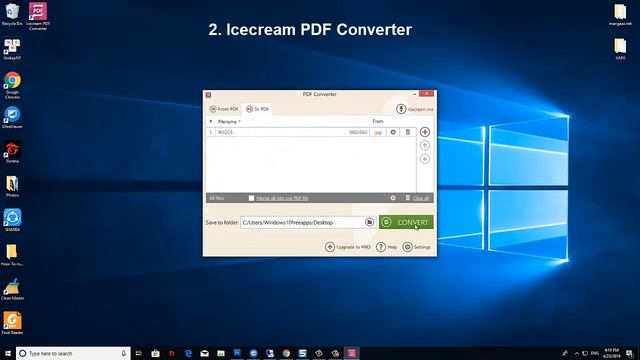Open Microsoft Store from the taskbar
The image size is (640, 360).
[155, 353]
